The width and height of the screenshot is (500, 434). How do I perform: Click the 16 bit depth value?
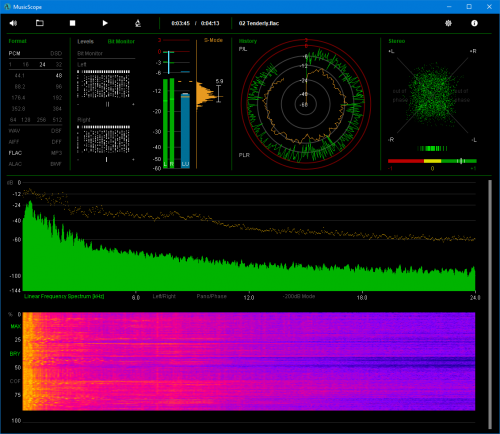pyautogui.click(x=26, y=64)
